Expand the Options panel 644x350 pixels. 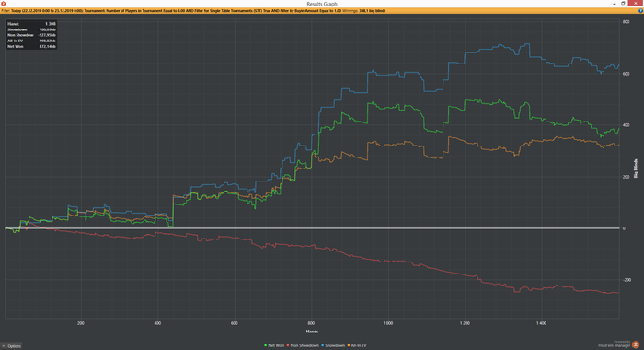click(11, 346)
